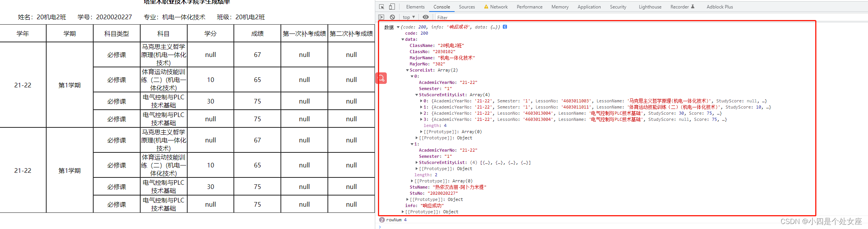Click the Network warning triangle icon
The height and width of the screenshot is (229, 868).
click(x=486, y=7)
